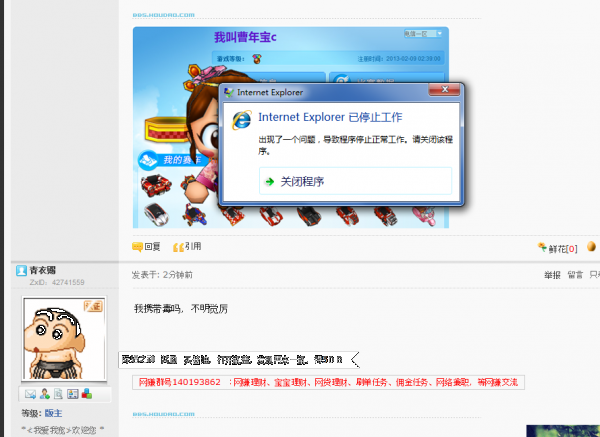
Task: Click the search posts document icon
Action: pos(58,394)
